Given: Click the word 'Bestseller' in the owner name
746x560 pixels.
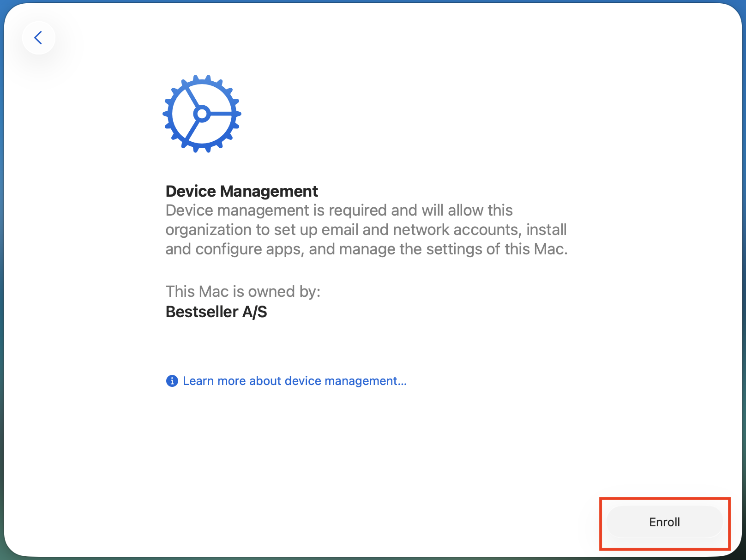Looking at the screenshot, I should tap(202, 312).
